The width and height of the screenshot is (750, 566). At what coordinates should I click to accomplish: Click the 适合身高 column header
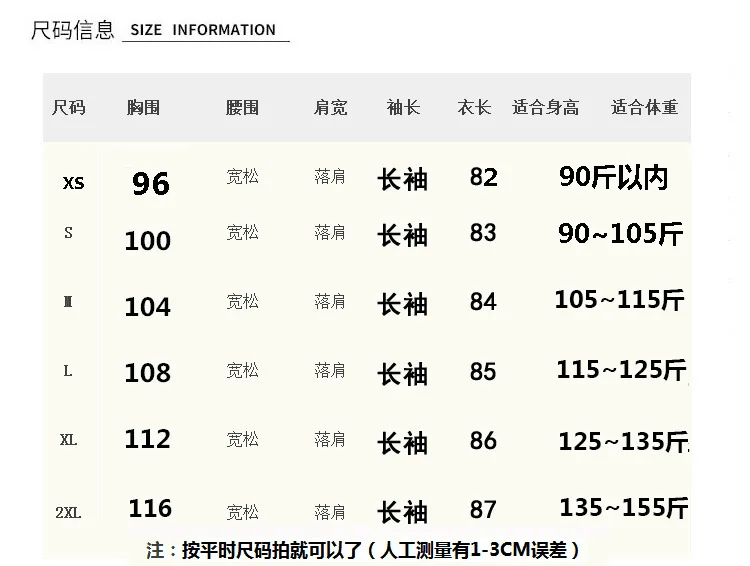545,107
